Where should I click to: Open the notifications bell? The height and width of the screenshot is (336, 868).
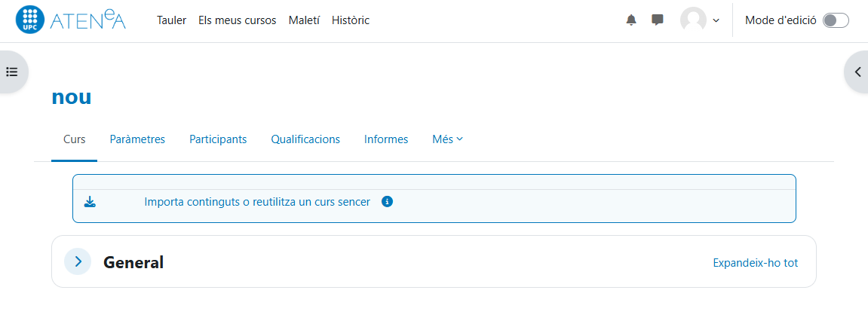point(631,20)
